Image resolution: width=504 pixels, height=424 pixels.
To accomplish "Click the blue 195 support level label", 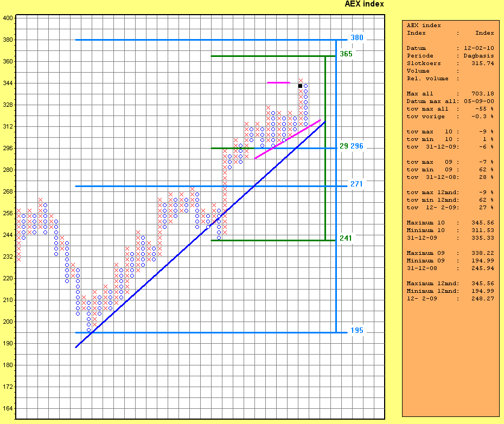I will (x=356, y=331).
